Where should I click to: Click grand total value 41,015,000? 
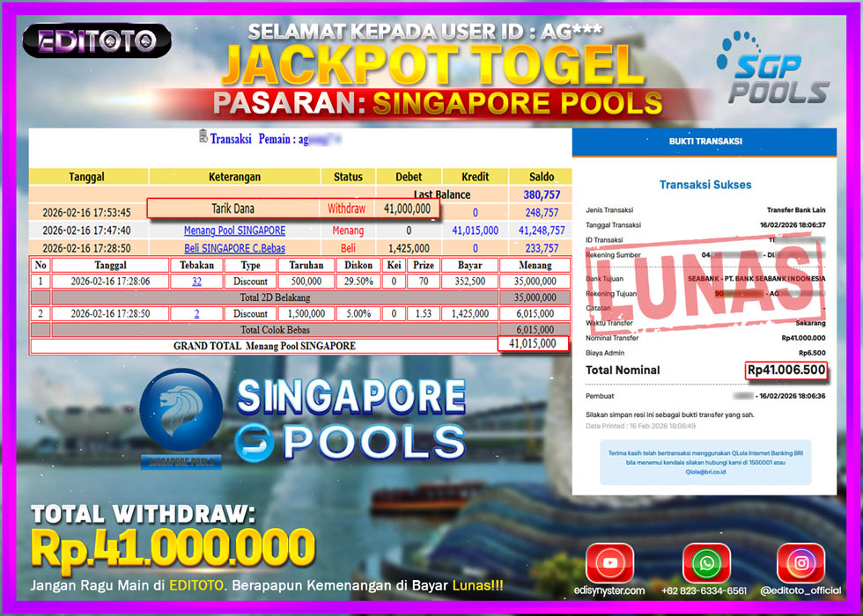click(532, 344)
